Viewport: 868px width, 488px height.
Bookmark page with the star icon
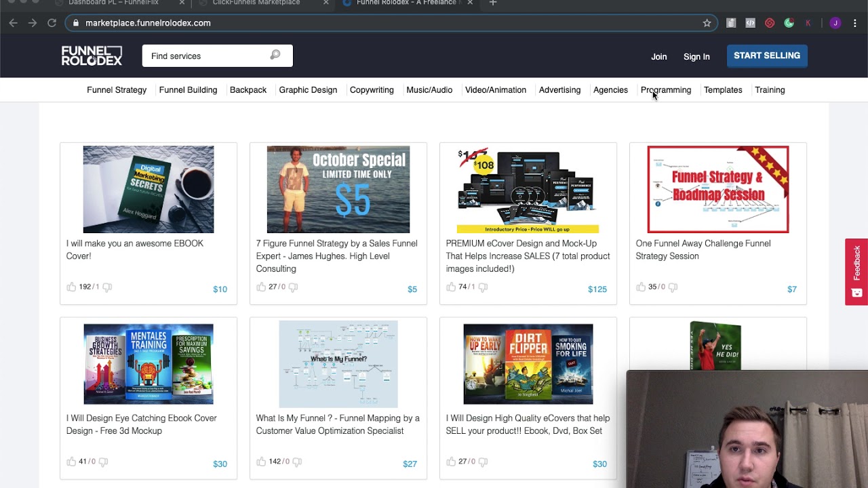tap(707, 23)
